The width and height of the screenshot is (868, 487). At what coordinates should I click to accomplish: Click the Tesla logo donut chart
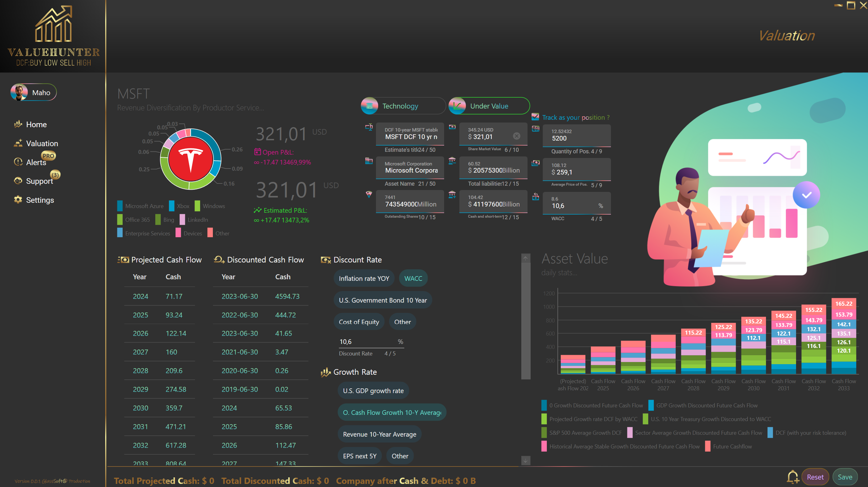(x=190, y=159)
